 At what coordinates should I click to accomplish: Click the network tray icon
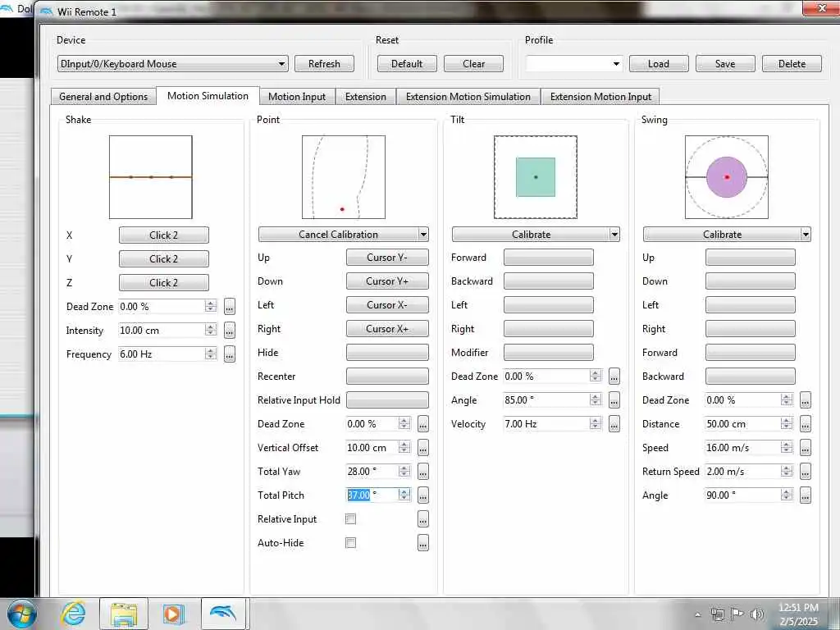pos(717,614)
